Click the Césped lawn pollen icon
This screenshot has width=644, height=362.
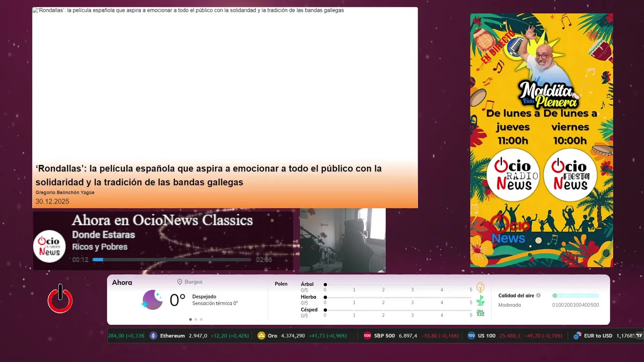(x=480, y=313)
